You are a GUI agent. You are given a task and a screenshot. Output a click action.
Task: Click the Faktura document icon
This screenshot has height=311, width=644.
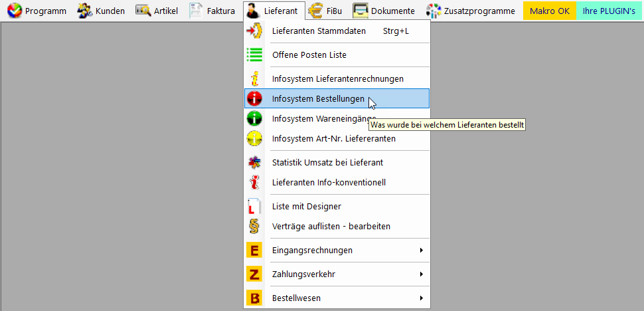(196, 11)
